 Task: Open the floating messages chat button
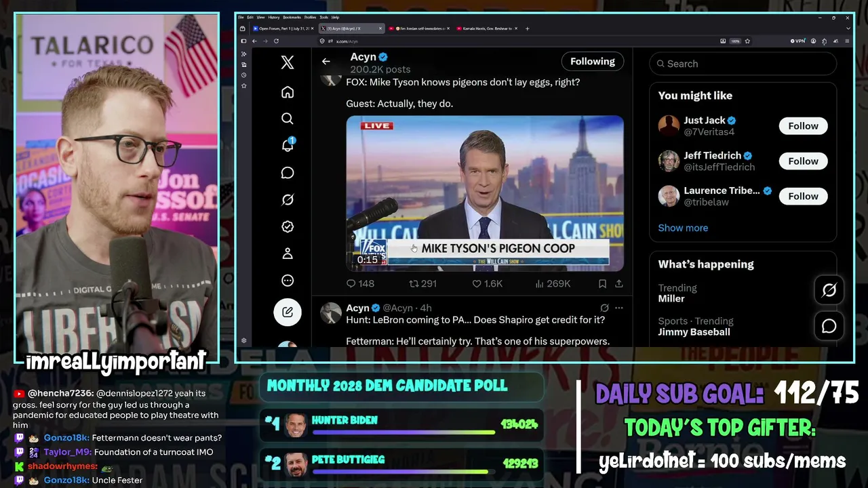click(829, 326)
